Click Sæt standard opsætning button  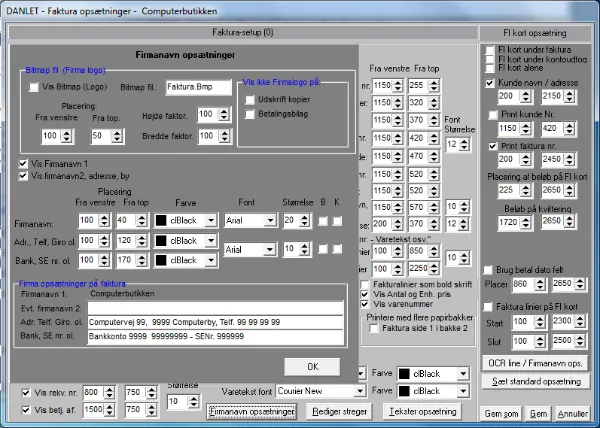536,382
